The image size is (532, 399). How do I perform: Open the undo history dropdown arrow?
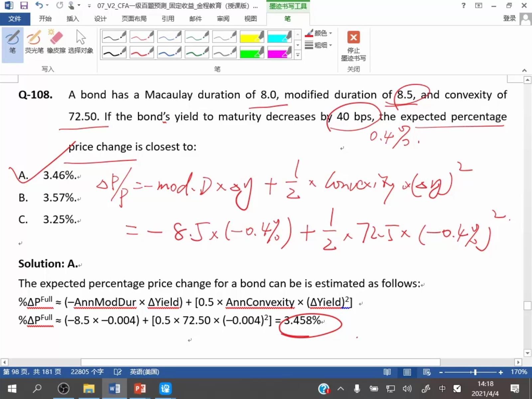(x=47, y=5)
